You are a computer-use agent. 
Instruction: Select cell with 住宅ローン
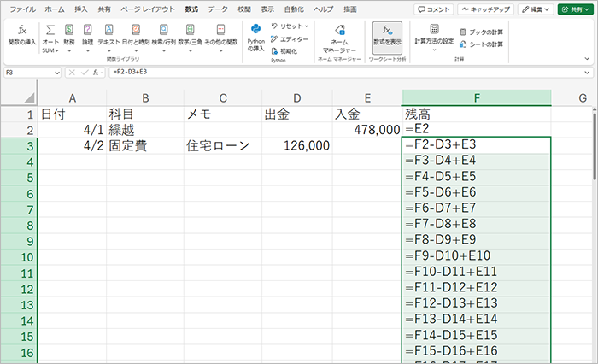(x=223, y=146)
